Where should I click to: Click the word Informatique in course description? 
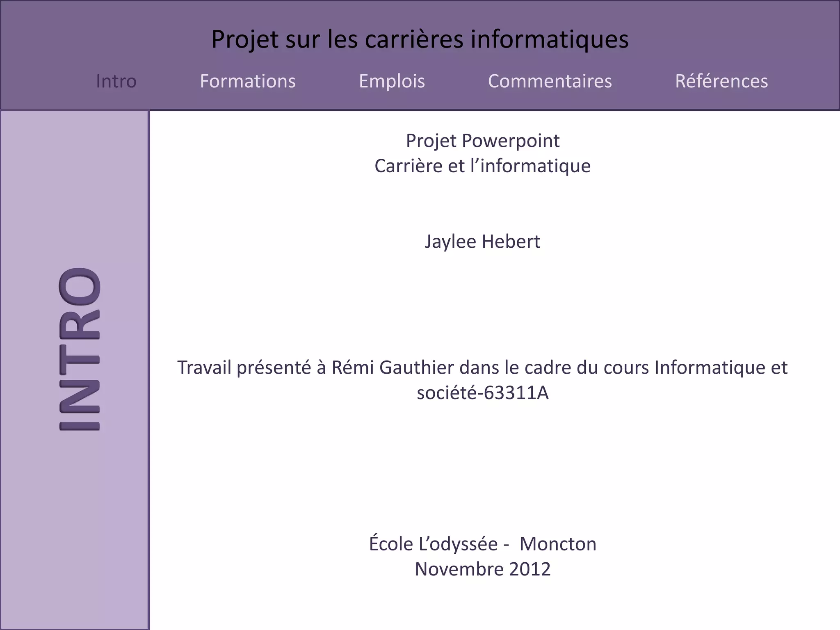(x=710, y=367)
